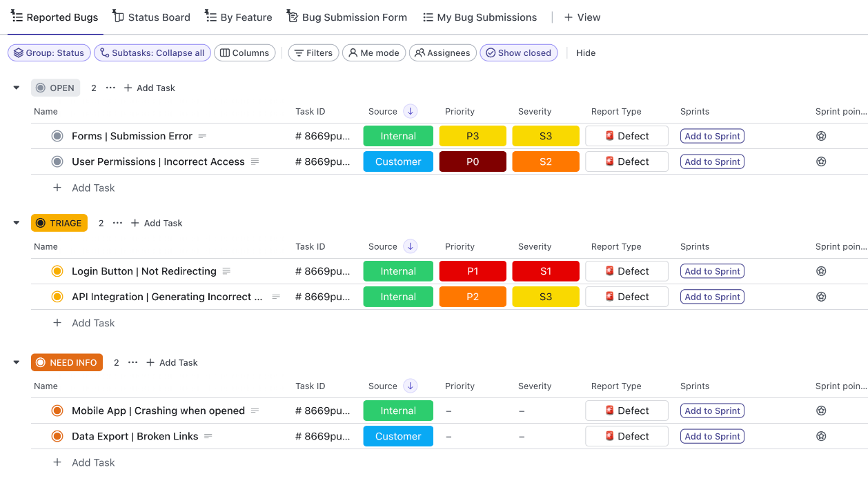
Task: Click the Subtasks: Collapse all icon
Action: pos(104,52)
